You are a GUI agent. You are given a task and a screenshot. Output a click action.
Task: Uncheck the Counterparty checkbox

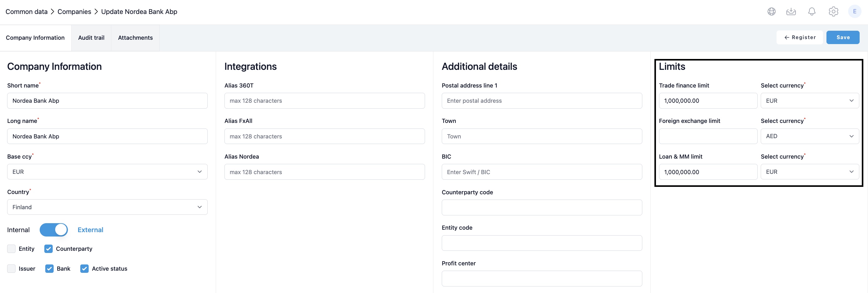click(x=49, y=249)
